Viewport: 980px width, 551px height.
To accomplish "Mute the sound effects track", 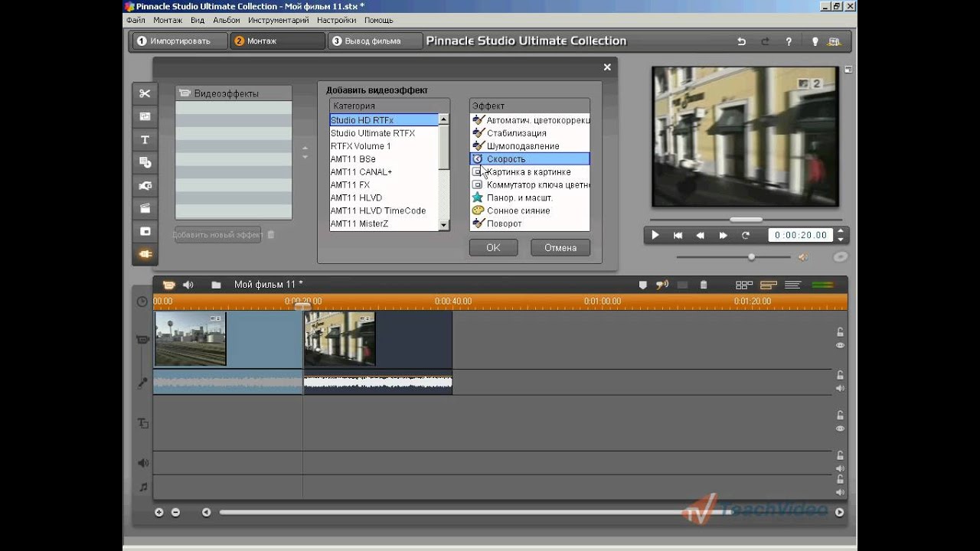I will click(x=840, y=468).
